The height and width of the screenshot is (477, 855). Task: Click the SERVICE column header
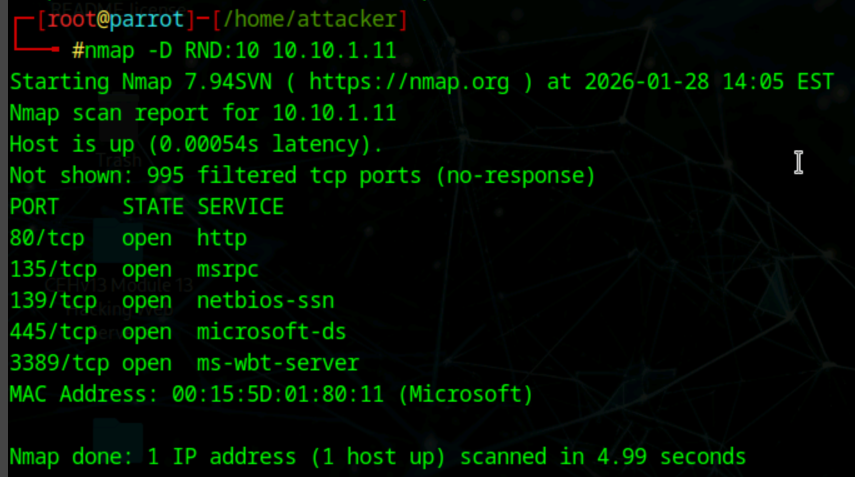(x=240, y=207)
